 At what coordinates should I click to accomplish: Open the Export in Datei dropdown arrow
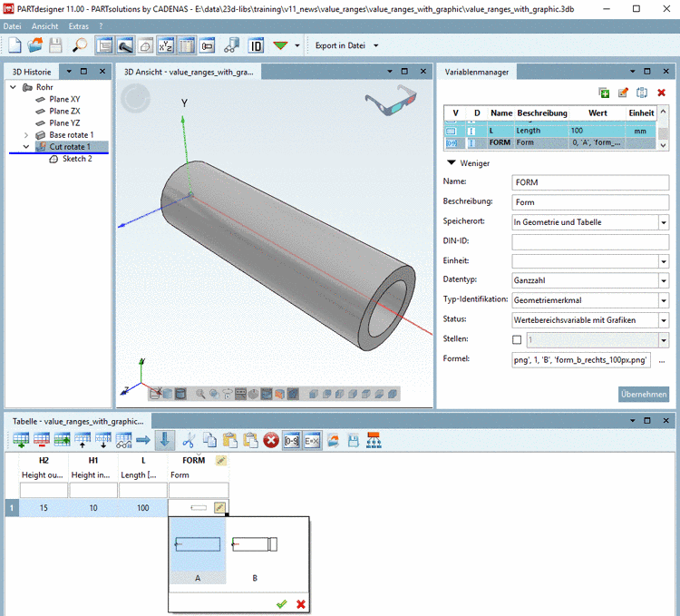[376, 45]
